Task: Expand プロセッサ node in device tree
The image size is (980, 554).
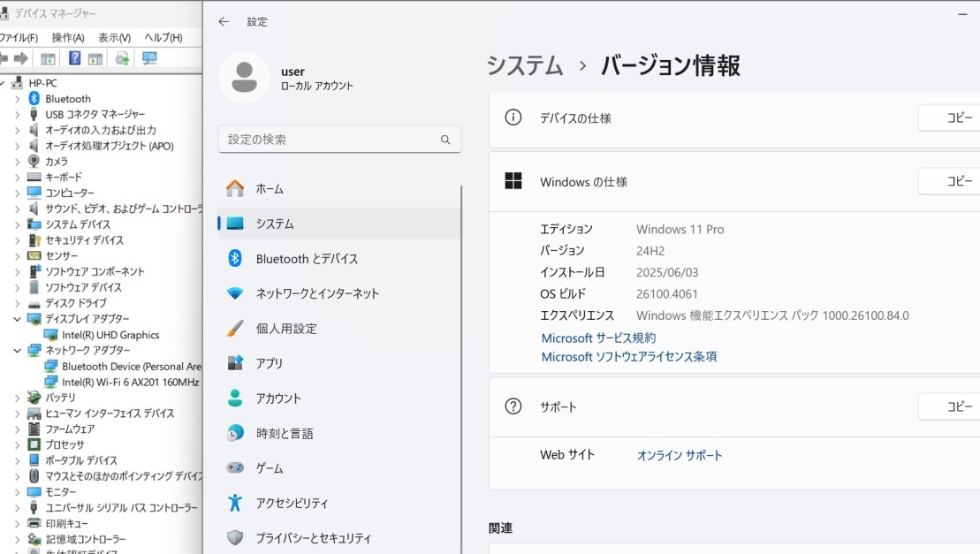Action: tap(18, 444)
